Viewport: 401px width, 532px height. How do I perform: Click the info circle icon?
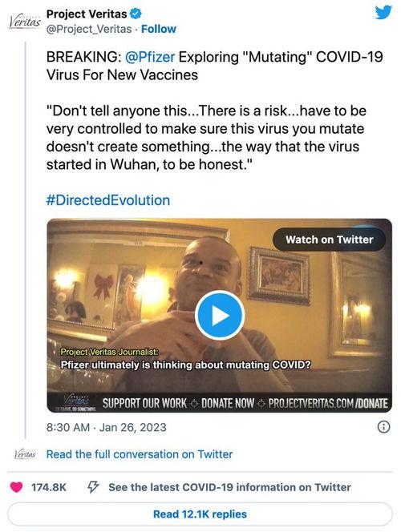[383, 427]
